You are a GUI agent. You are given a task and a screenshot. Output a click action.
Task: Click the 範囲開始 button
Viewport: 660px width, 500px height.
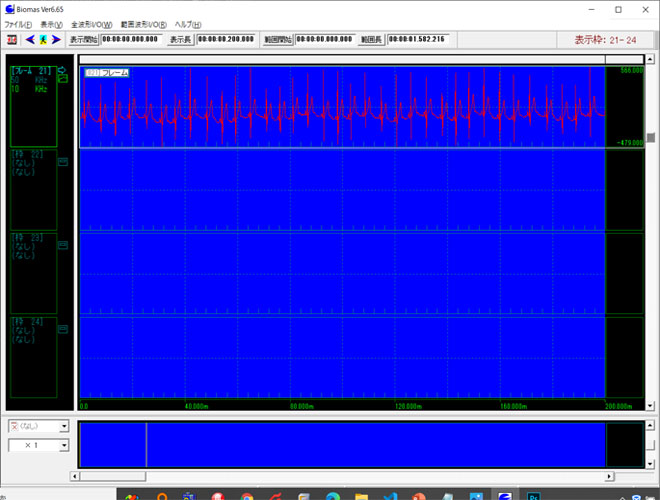(x=278, y=40)
